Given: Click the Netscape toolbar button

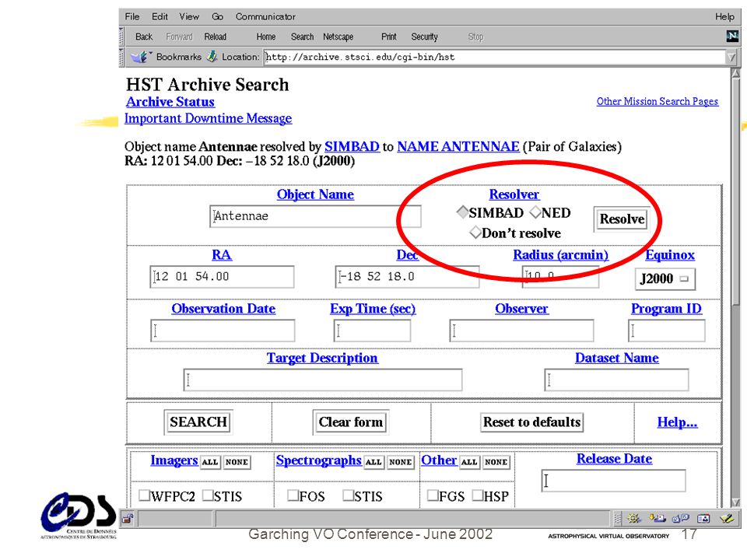Looking at the screenshot, I should [x=338, y=37].
